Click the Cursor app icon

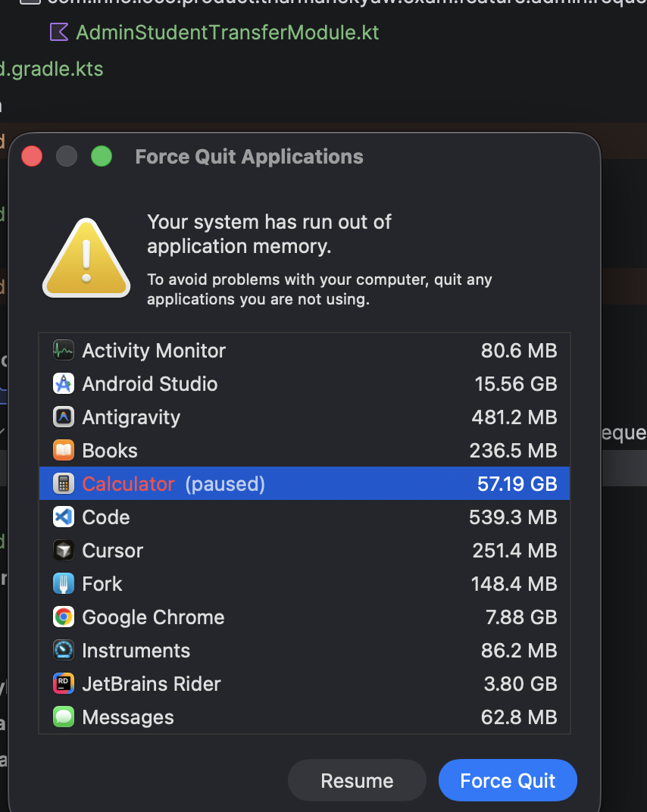(64, 551)
